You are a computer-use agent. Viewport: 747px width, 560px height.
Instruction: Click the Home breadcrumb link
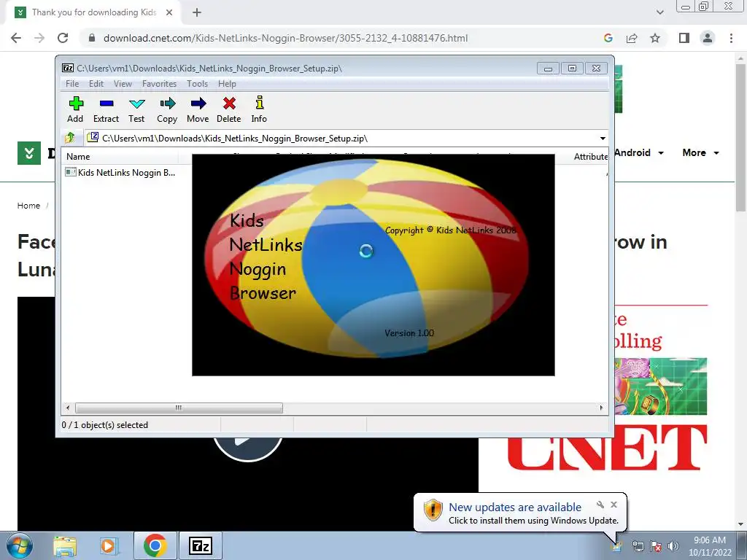[28, 206]
